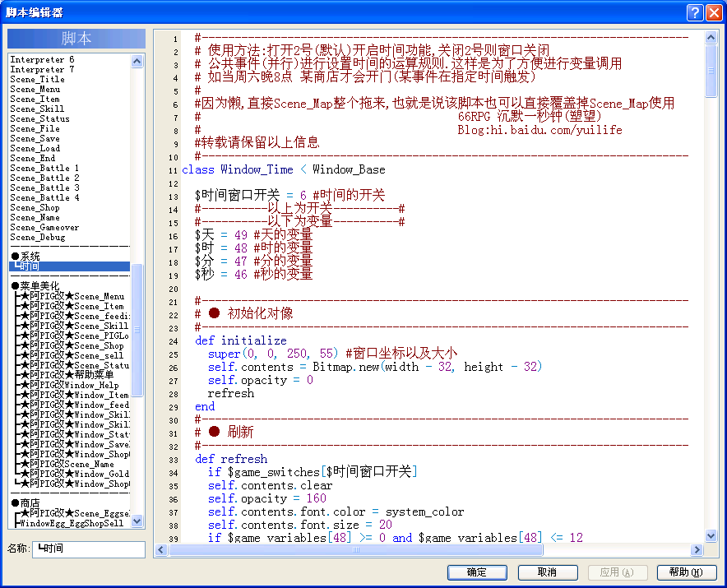Select the ★阿PIG改★帮助菜单 script

pos(70,375)
